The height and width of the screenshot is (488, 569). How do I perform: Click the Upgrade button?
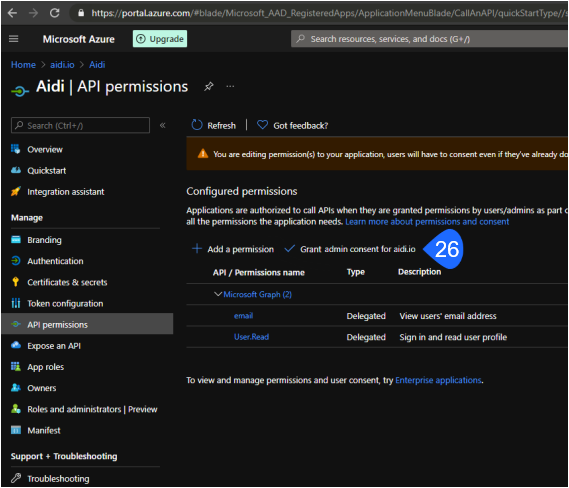point(160,39)
